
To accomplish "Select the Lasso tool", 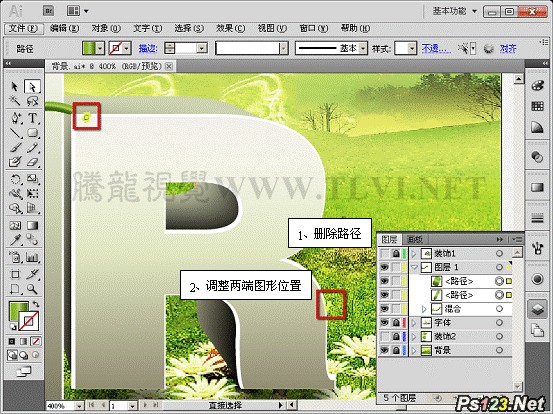I will (x=32, y=101).
